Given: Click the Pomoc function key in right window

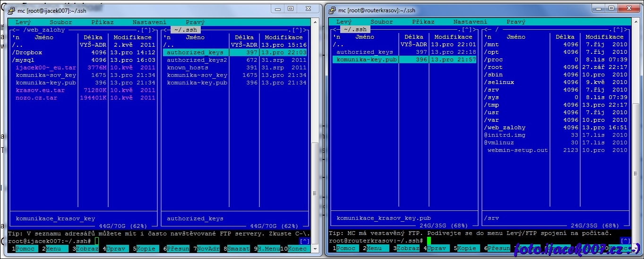Looking at the screenshot, I should (x=346, y=248).
